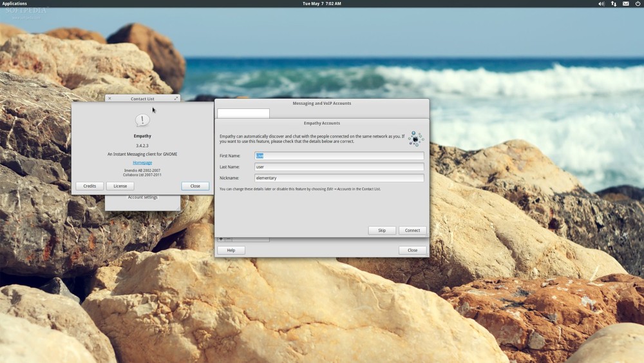The height and width of the screenshot is (363, 644).
Task: Click the Empathy Accounts dialog title
Action: coord(321,123)
